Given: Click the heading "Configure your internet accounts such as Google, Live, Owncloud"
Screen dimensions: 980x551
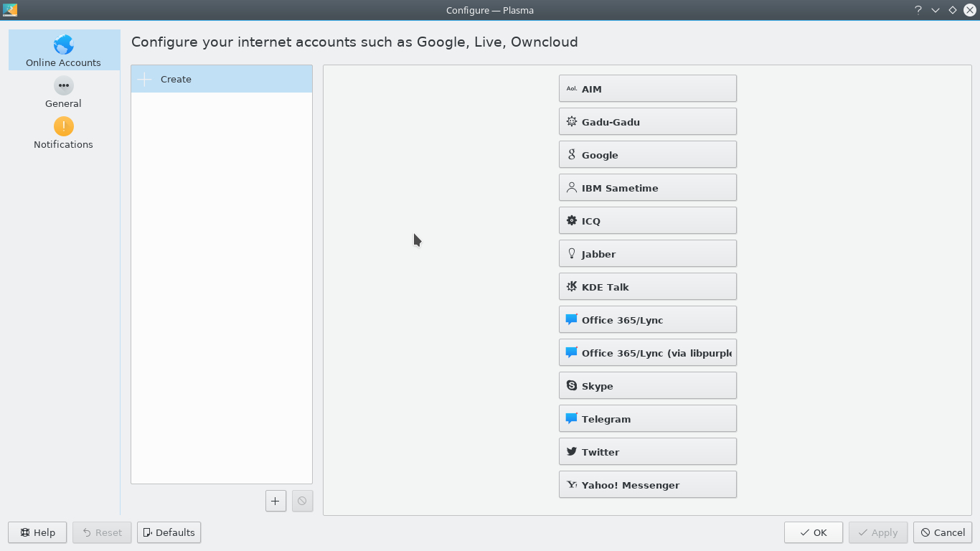Looking at the screenshot, I should coord(354,42).
